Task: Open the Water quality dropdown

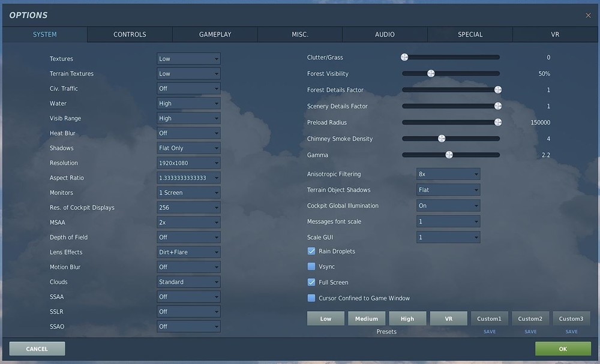Action: coord(188,103)
